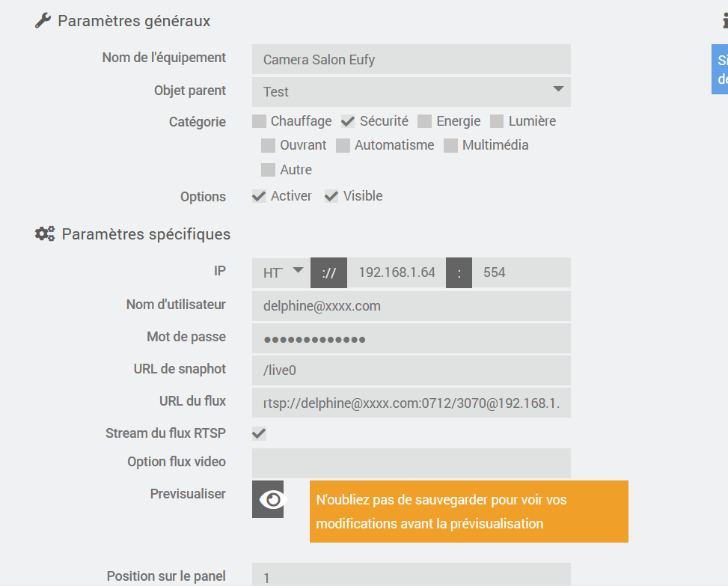Image resolution: width=728 pixels, height=586 pixels.
Task: Select the Option flux video empty field
Action: pos(412,463)
